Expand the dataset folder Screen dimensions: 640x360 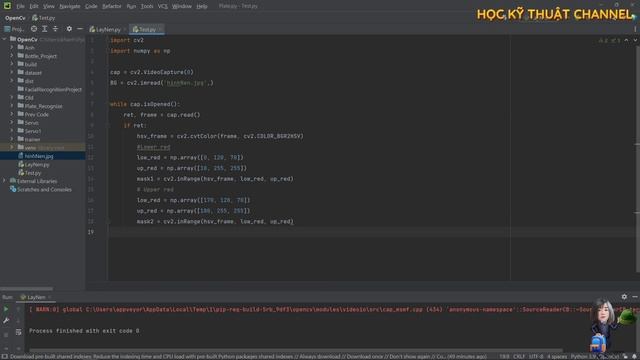tap(12, 73)
